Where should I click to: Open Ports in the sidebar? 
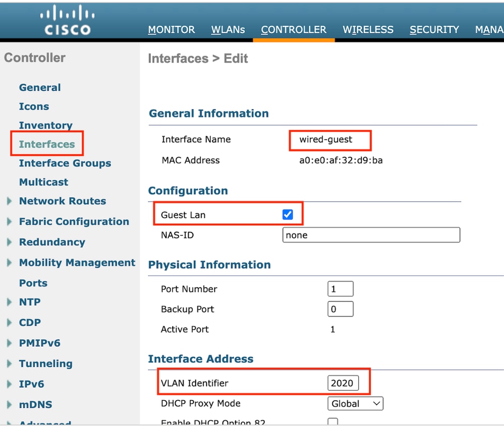click(33, 283)
